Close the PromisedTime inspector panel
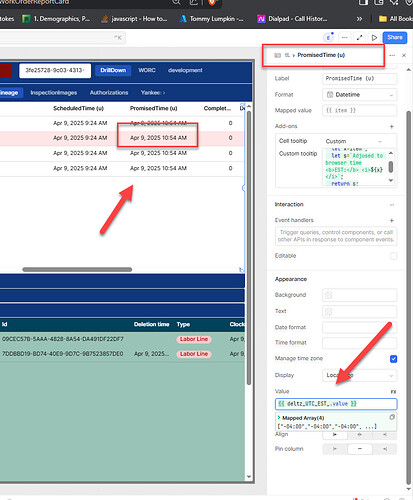Viewport: 413px width, 500px height. coord(404,55)
